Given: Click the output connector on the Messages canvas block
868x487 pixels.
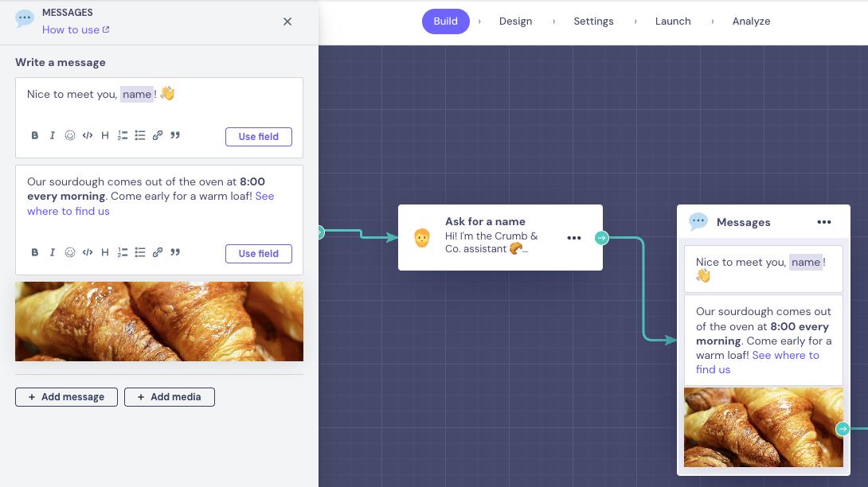Looking at the screenshot, I should click(843, 429).
